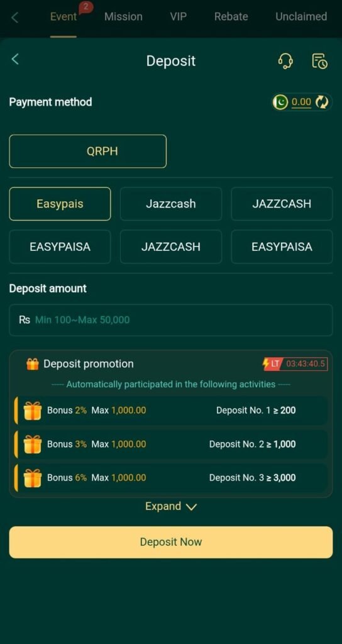Open customer support headset icon
The image size is (342, 644).
(x=285, y=61)
